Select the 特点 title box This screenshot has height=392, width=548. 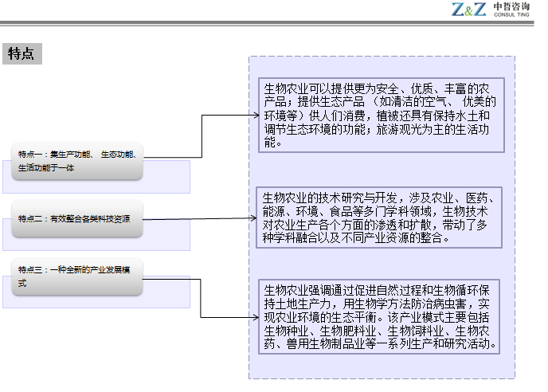(x=22, y=54)
